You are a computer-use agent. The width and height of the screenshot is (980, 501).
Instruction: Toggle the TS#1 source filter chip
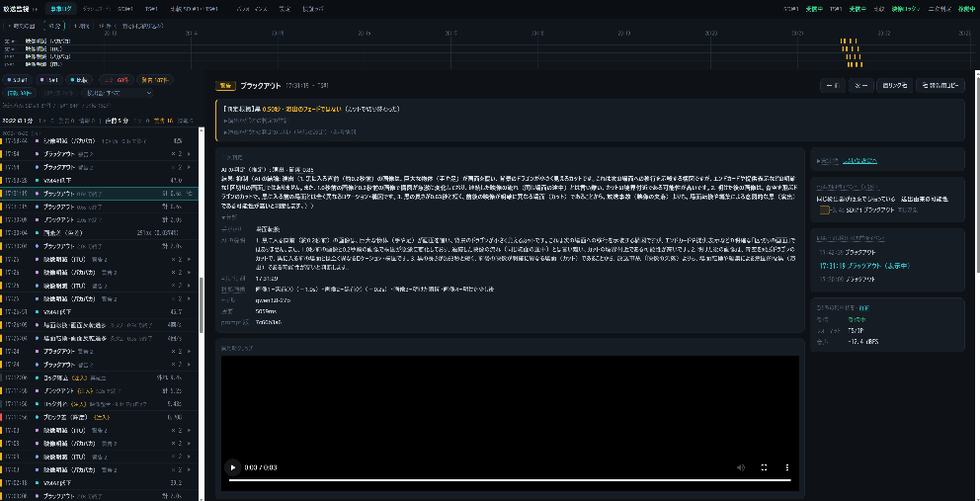click(48, 79)
